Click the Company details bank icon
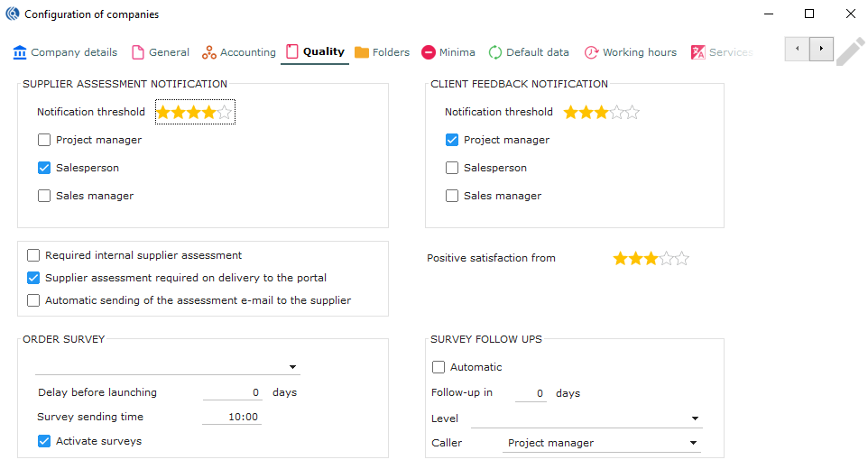This screenshot has height=469, width=868. click(20, 52)
